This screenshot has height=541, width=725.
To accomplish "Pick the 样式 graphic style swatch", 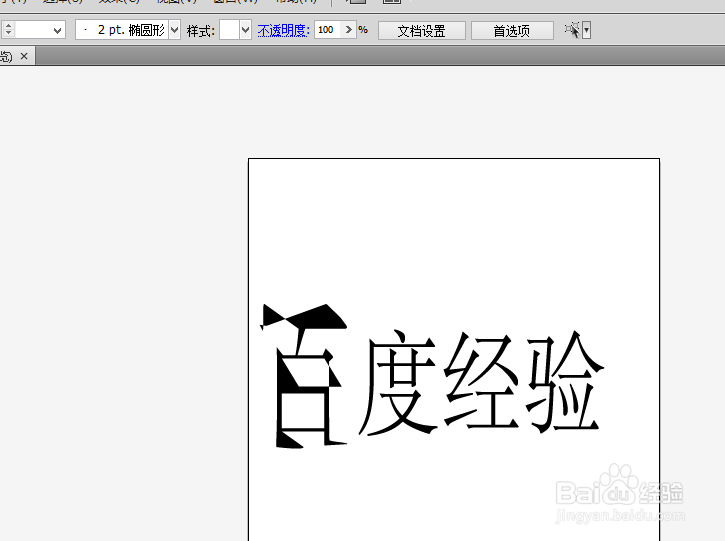I will coord(229,31).
